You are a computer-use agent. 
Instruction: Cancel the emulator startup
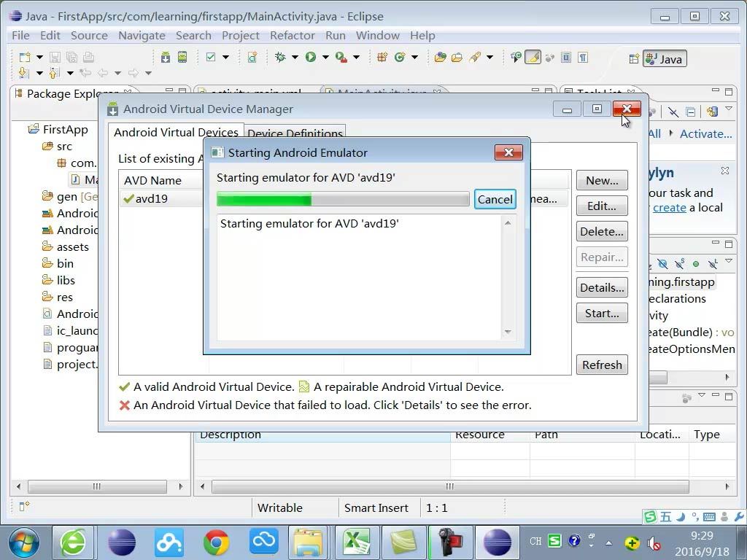[495, 199]
